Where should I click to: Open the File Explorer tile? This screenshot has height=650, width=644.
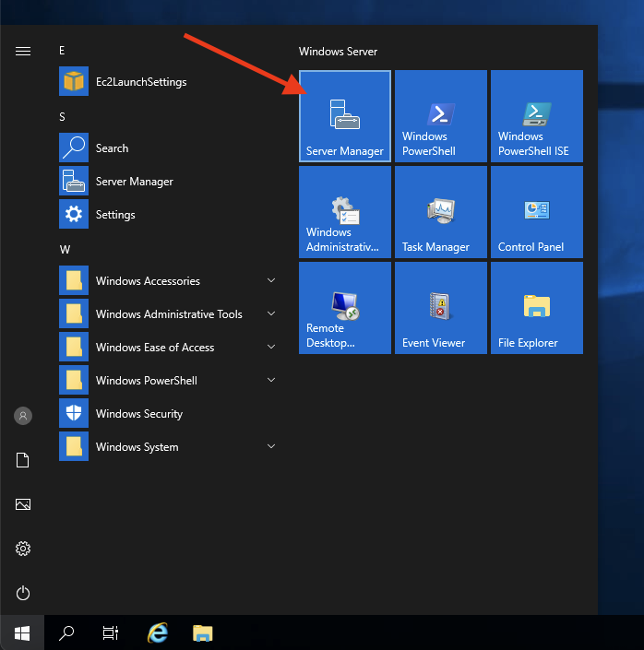tap(537, 308)
